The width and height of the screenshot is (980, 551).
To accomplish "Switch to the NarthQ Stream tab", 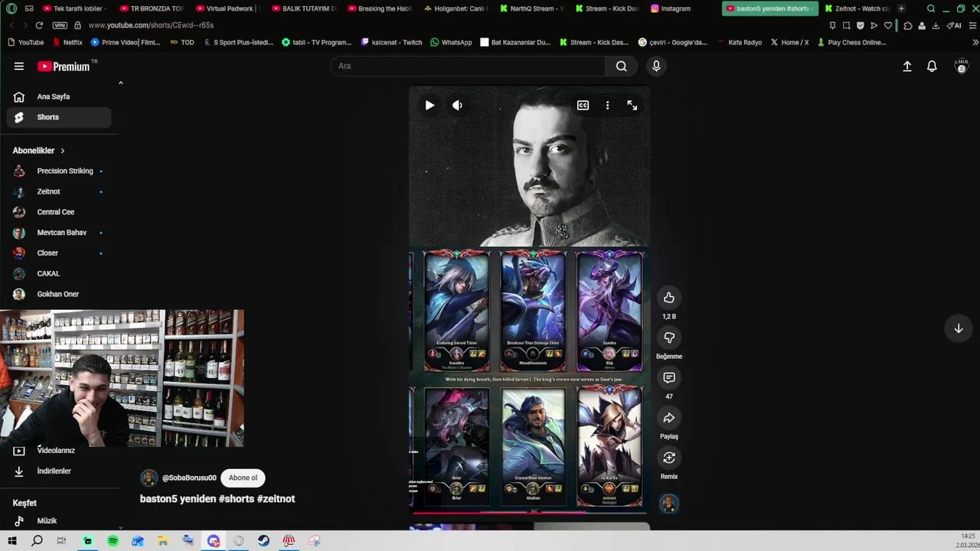I will pos(531,8).
